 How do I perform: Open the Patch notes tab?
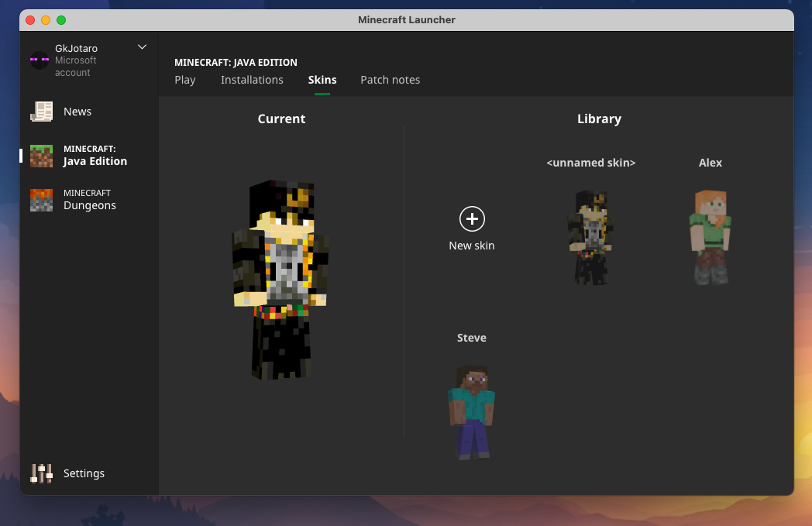tap(390, 80)
